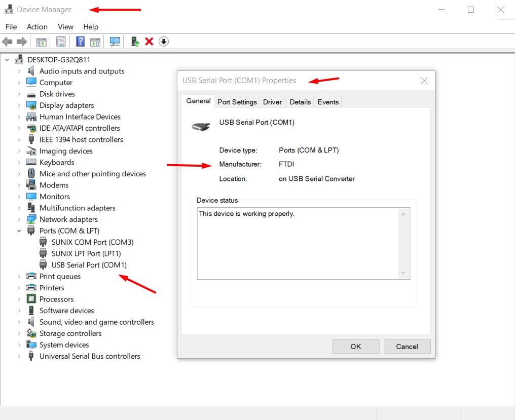The width and height of the screenshot is (515, 420).
Task: Select SUNIX COM Port (COM3)
Action: [x=92, y=242]
